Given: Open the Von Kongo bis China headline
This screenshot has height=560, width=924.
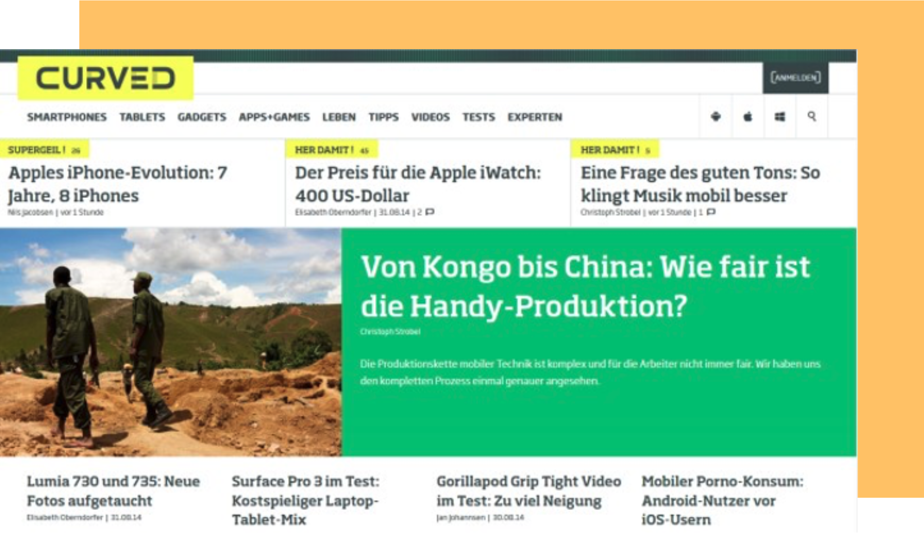Looking at the screenshot, I should coord(585,286).
